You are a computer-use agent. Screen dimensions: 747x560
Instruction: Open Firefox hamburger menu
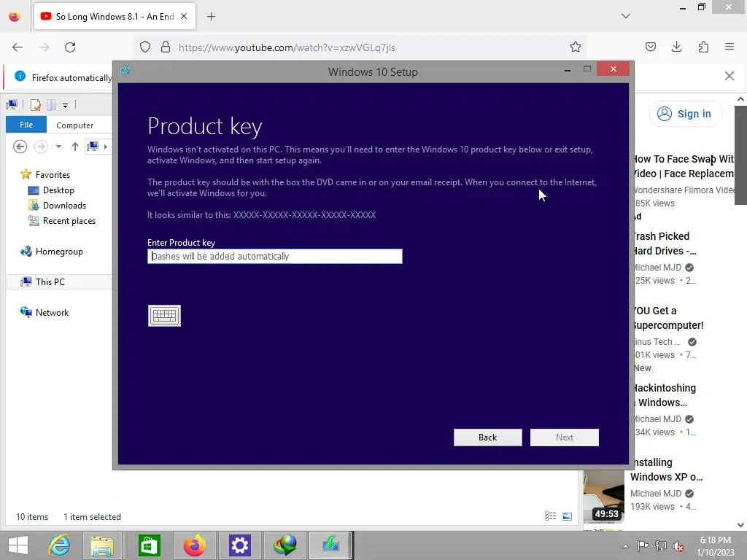[x=729, y=47]
